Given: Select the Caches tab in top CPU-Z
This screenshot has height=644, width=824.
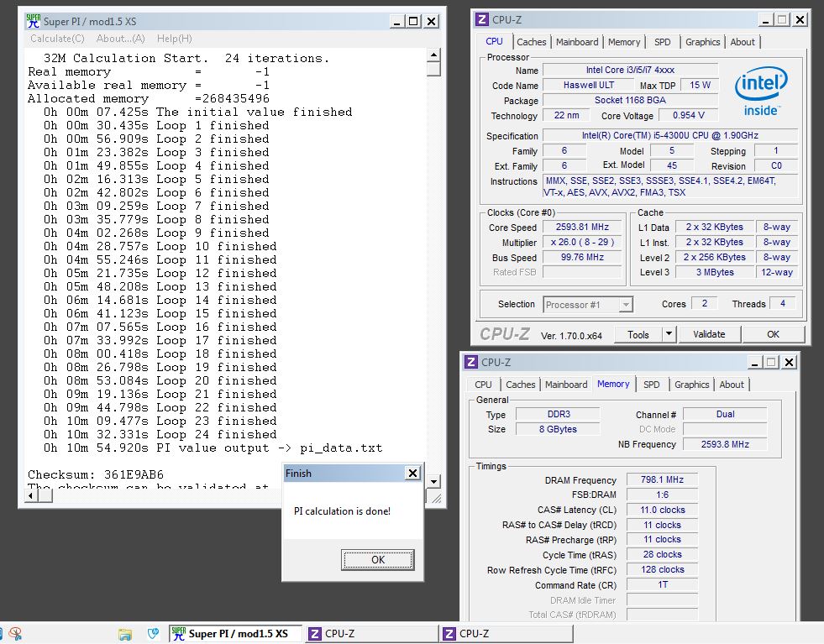Looking at the screenshot, I should pyautogui.click(x=532, y=42).
